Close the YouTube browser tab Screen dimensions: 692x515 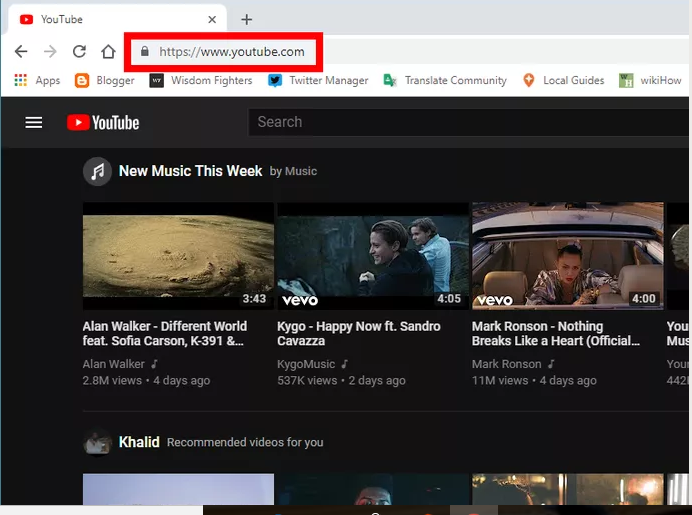[212, 19]
